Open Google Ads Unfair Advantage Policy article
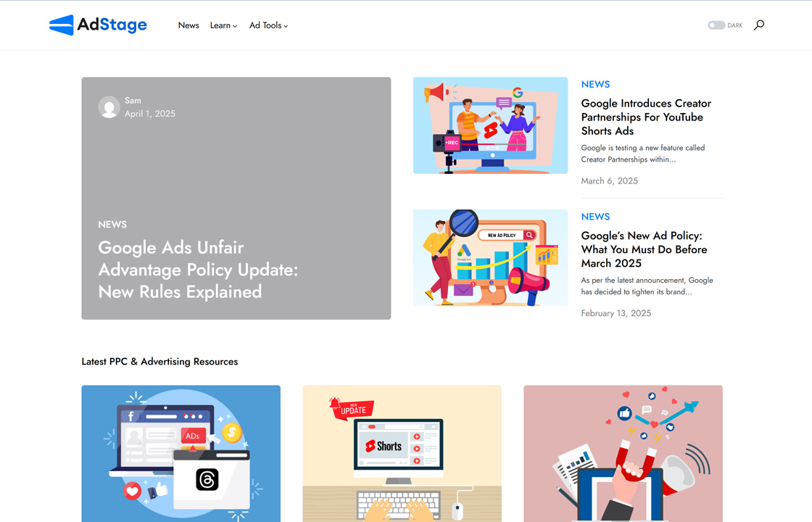This screenshot has width=812, height=522. [x=199, y=269]
